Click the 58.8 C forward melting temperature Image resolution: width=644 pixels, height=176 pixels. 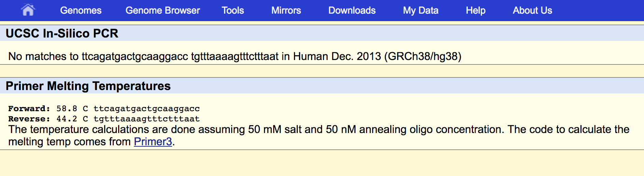72,108
